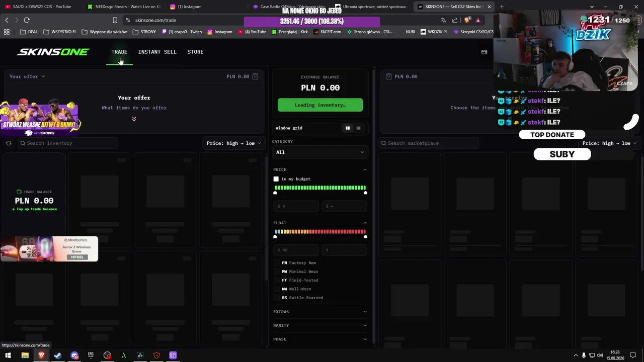Open the Category 'All' dropdown
644x362 pixels.
pyautogui.click(x=320, y=152)
